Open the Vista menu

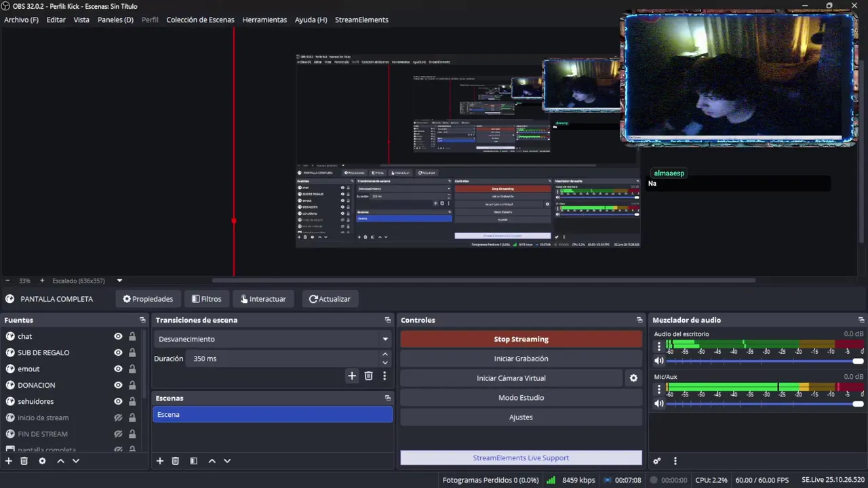[x=81, y=20]
